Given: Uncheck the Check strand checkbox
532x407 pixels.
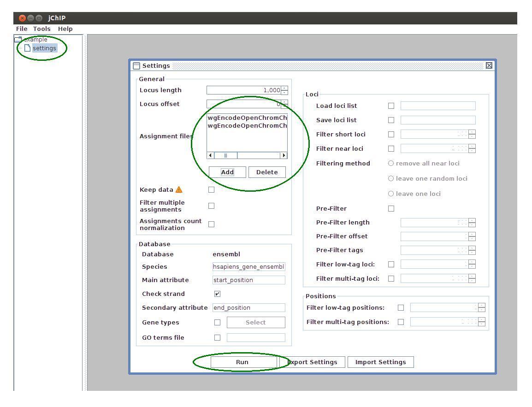Looking at the screenshot, I should pyautogui.click(x=217, y=294).
